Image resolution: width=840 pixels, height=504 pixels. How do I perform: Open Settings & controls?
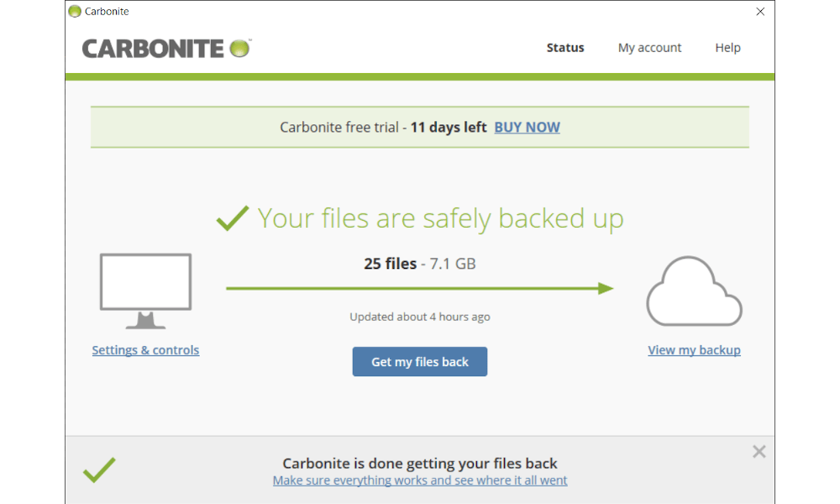145,349
